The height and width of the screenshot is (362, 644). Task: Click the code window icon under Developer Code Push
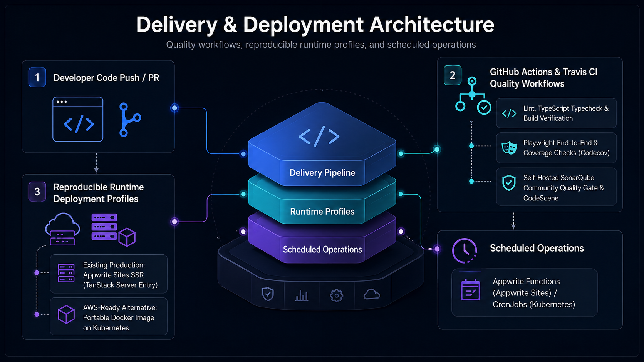point(78,119)
